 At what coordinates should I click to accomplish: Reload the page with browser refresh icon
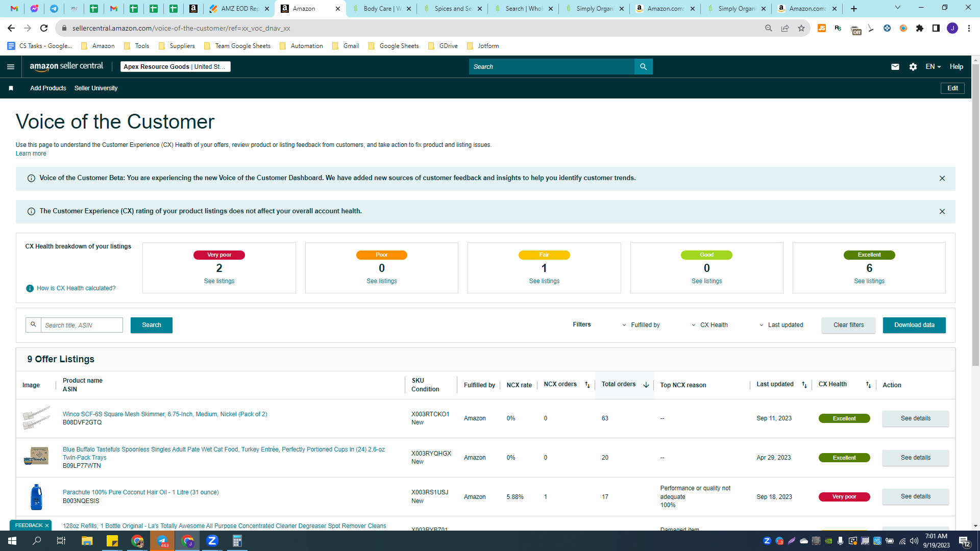coord(44,28)
